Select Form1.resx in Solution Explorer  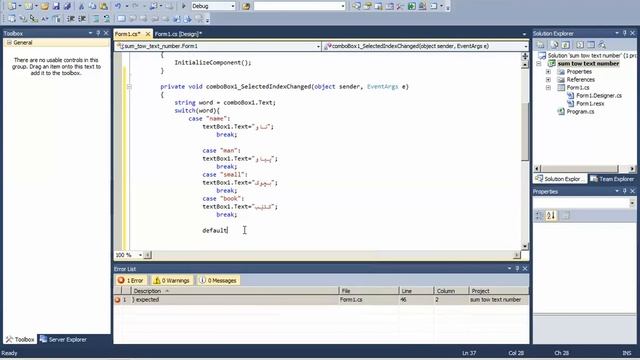coord(590,104)
